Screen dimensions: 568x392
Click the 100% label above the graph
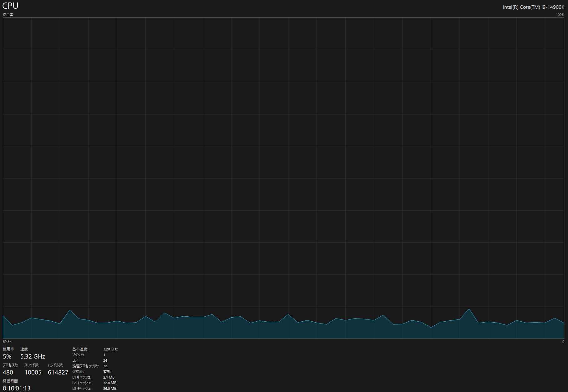tap(560, 15)
